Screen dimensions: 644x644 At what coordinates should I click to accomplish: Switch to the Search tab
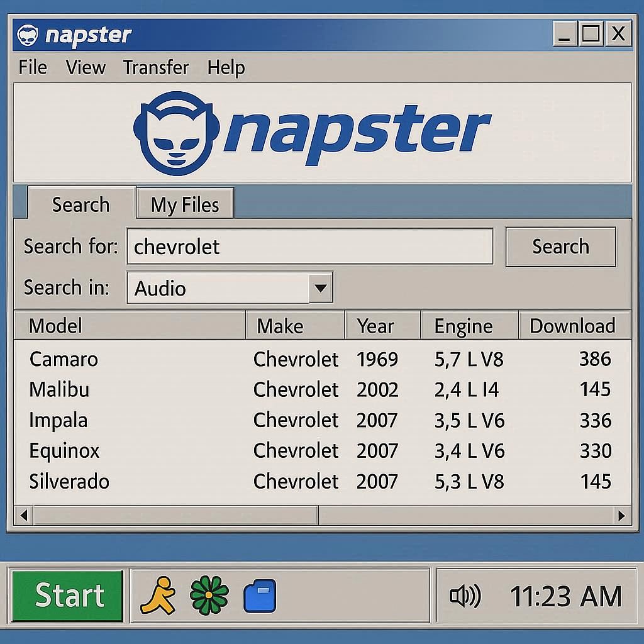(x=81, y=203)
